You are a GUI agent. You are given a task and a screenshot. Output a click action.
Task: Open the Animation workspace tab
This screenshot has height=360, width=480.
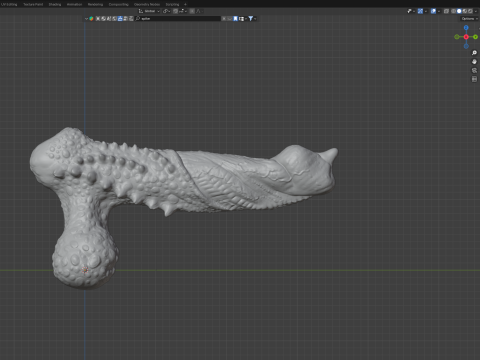(x=74, y=4)
